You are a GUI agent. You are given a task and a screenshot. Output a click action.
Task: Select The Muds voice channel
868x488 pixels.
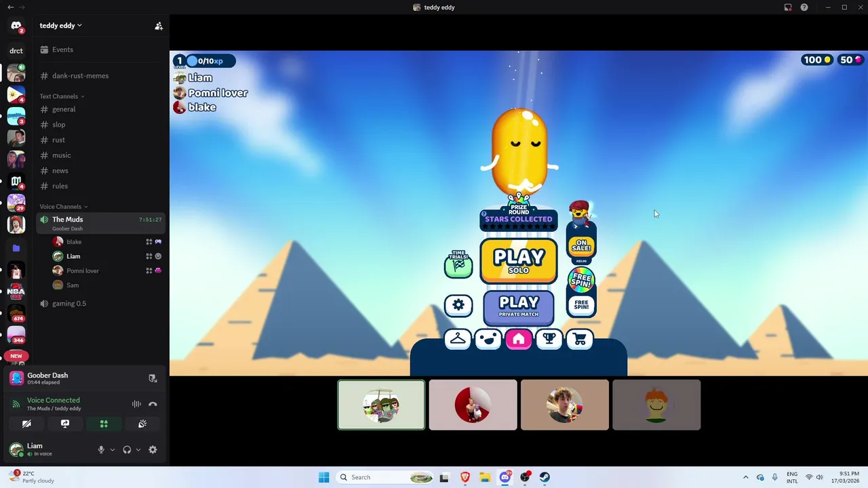click(x=102, y=223)
